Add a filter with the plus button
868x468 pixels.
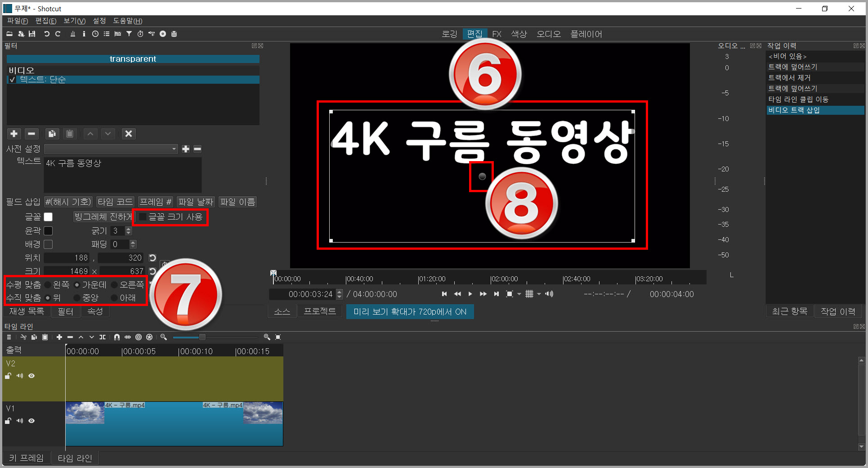14,134
